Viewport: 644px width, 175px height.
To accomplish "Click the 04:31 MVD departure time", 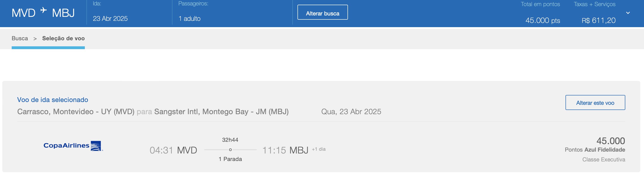I will coord(173,150).
